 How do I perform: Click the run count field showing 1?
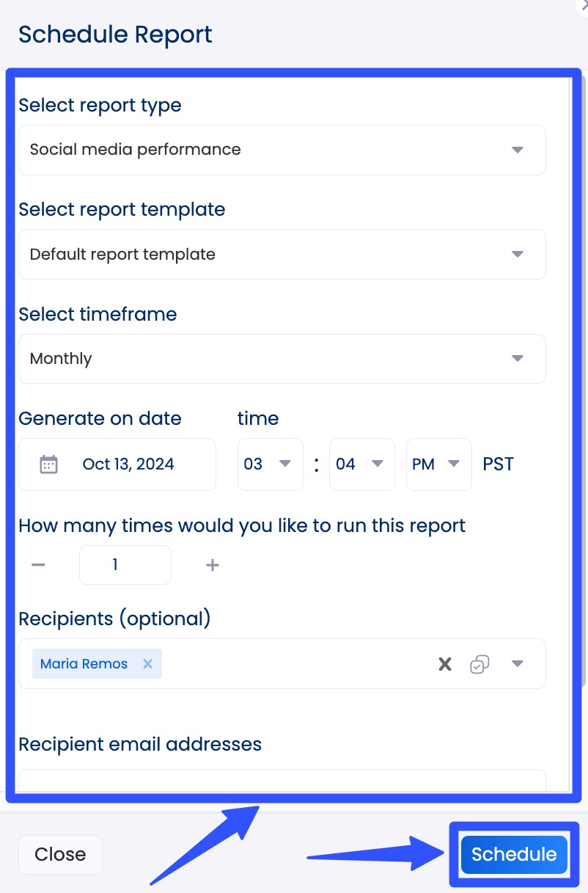(125, 565)
